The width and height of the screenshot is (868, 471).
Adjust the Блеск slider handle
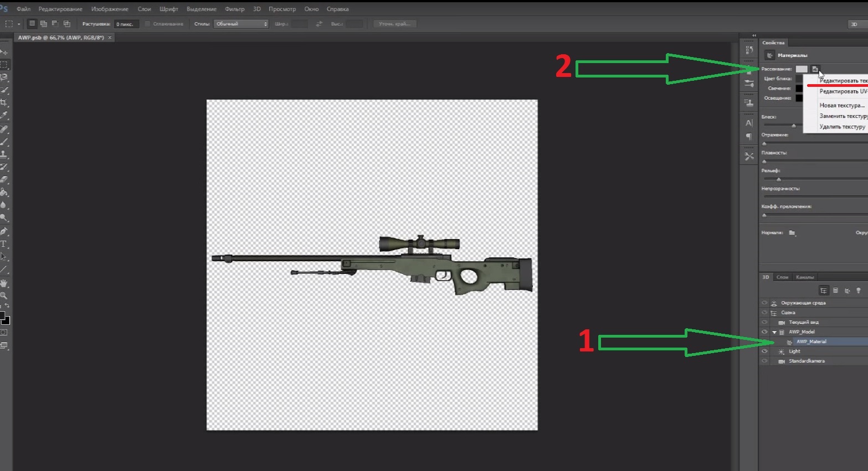[x=794, y=126]
